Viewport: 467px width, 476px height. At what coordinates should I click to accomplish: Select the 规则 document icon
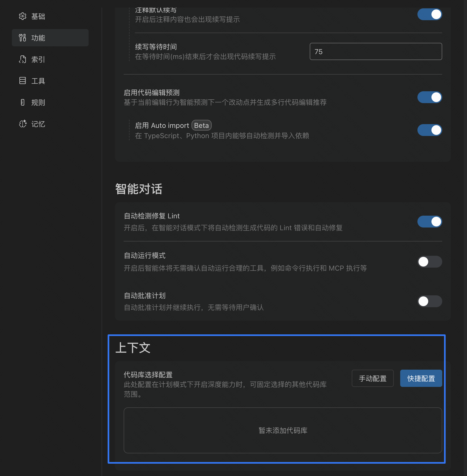coord(23,103)
